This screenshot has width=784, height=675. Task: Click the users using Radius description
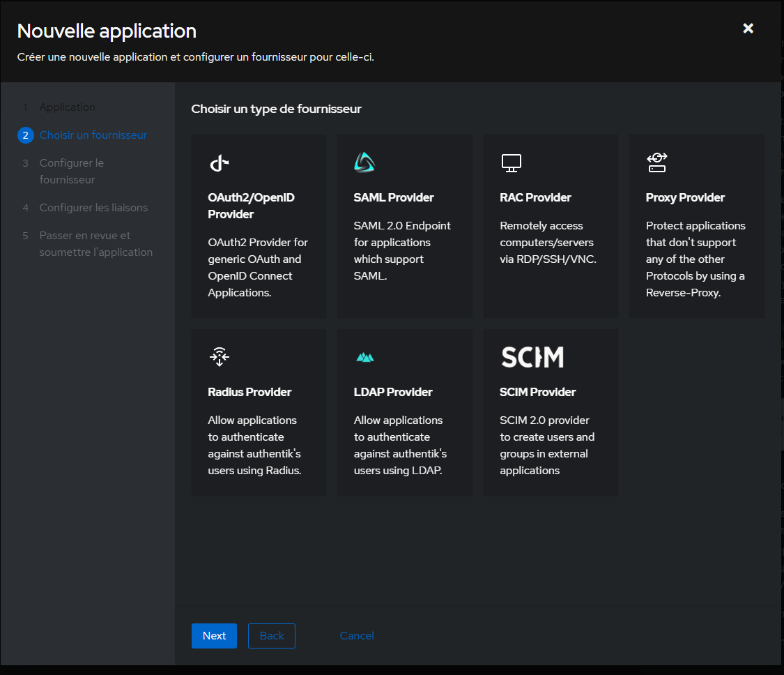[254, 446]
